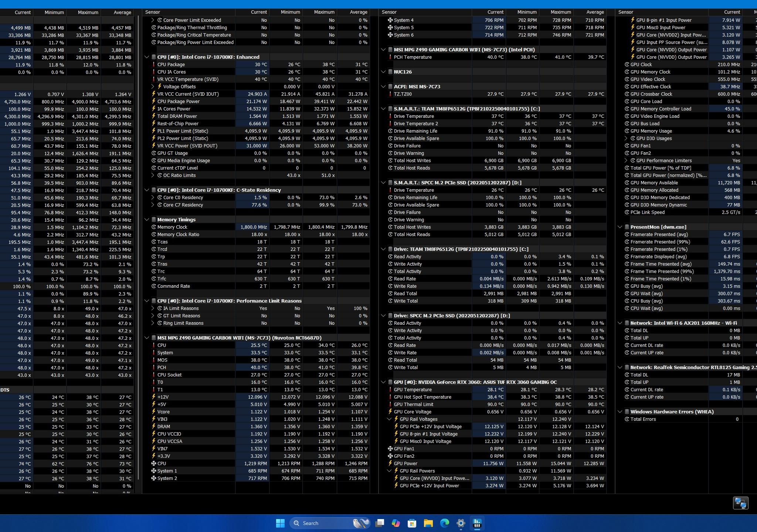This screenshot has height=532, width=757.
Task: Click the fan icon beside System 4
Action: [390, 20]
